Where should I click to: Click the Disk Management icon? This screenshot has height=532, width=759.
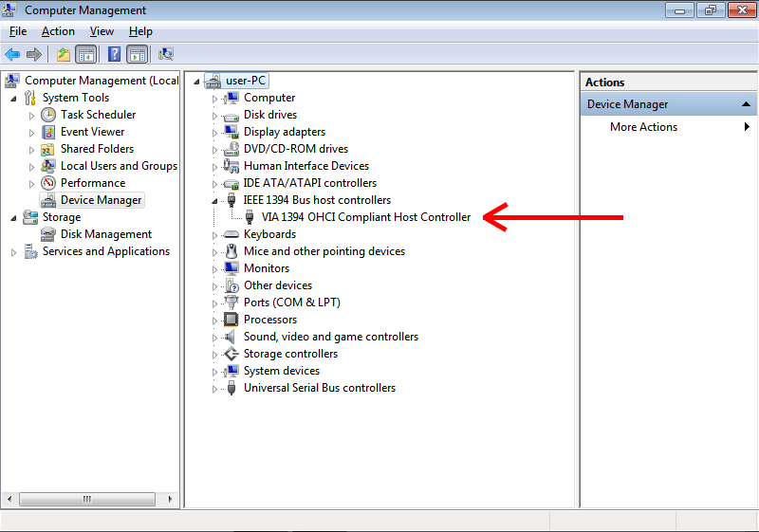point(48,234)
